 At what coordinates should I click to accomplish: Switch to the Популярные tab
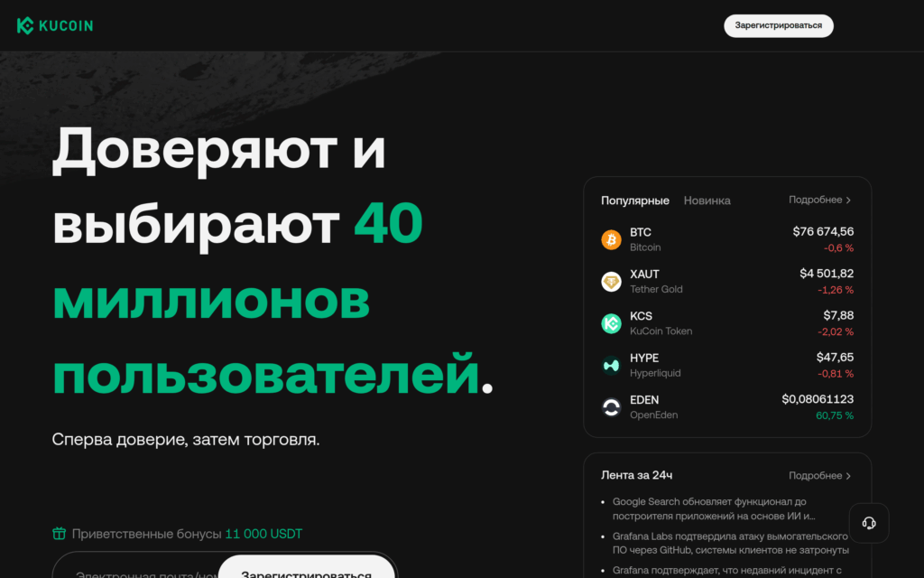(634, 200)
